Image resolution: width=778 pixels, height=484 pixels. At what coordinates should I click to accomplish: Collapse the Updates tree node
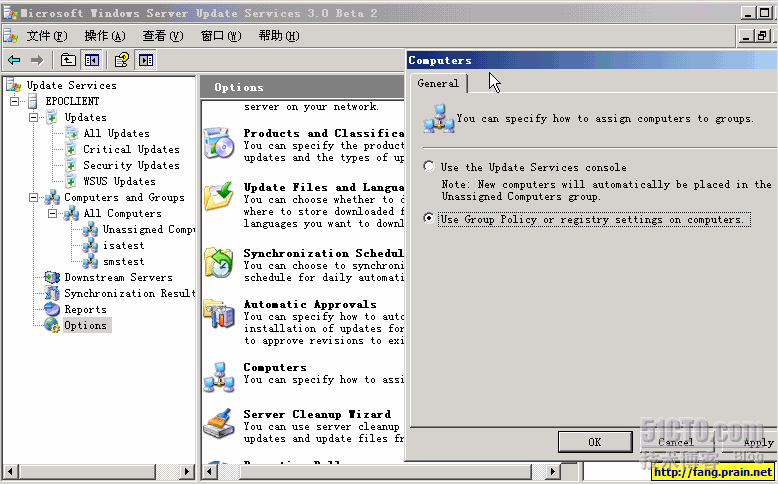pyautogui.click(x=33, y=118)
